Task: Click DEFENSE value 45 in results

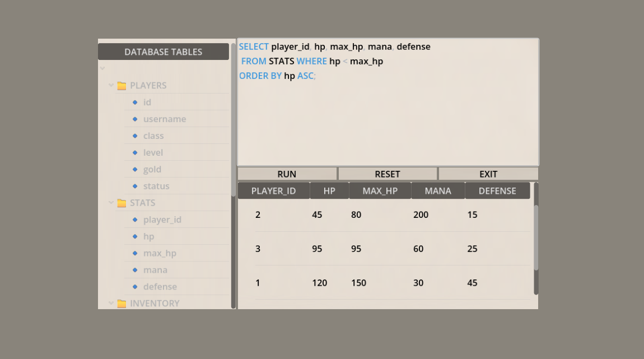Action: coord(472,283)
